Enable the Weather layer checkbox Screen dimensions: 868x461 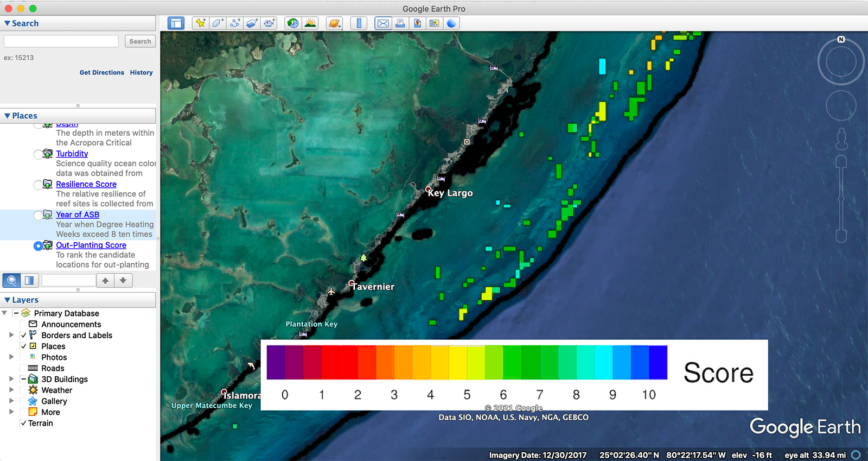point(23,390)
